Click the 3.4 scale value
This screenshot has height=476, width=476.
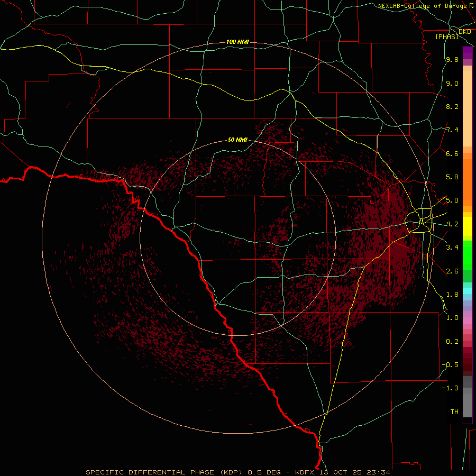452,248
